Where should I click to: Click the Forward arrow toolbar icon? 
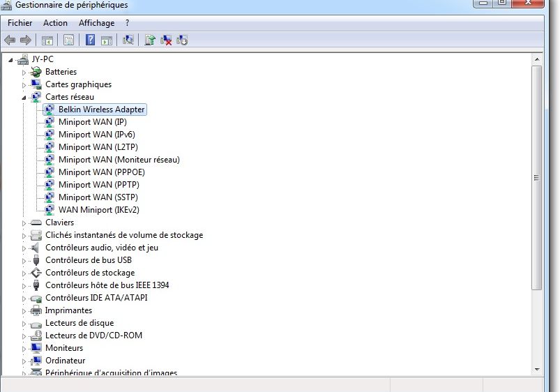[26, 40]
